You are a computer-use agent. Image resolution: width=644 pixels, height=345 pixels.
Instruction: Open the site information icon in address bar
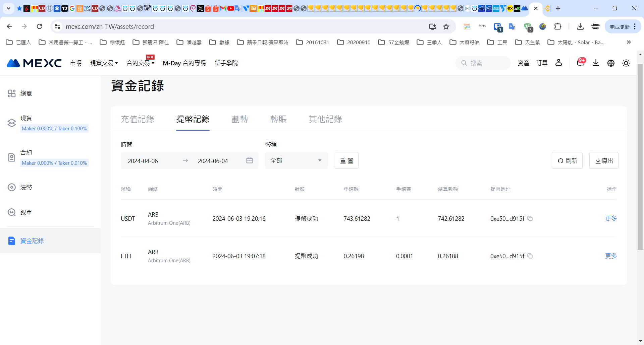click(x=58, y=26)
